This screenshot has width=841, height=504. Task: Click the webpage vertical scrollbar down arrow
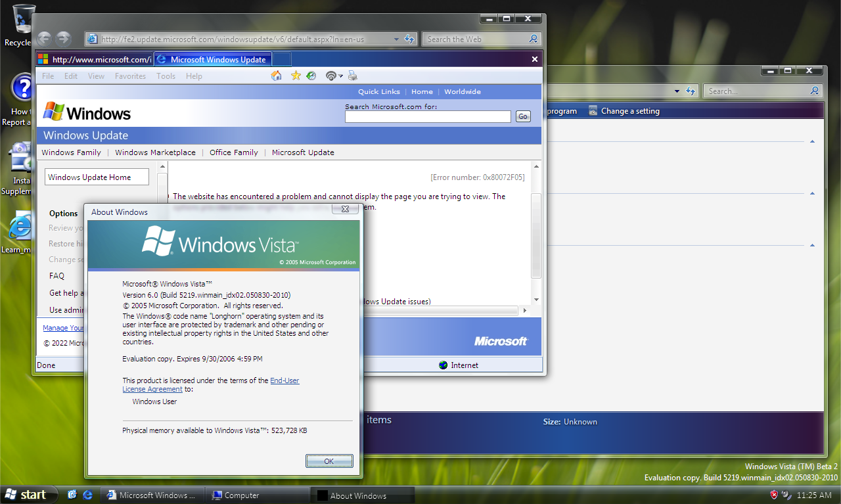point(536,300)
